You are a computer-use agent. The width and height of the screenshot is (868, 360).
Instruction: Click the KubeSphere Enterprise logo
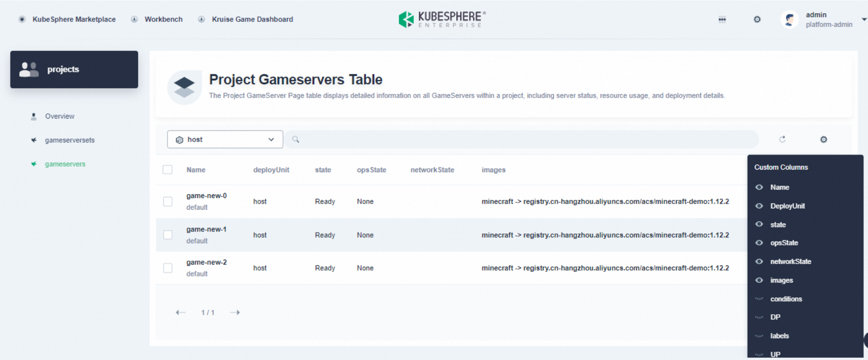(x=441, y=19)
